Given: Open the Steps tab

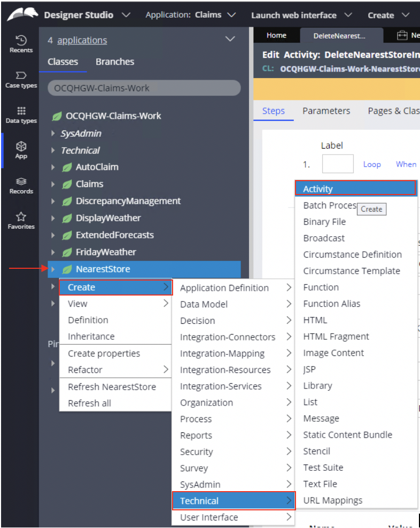Looking at the screenshot, I should [274, 111].
